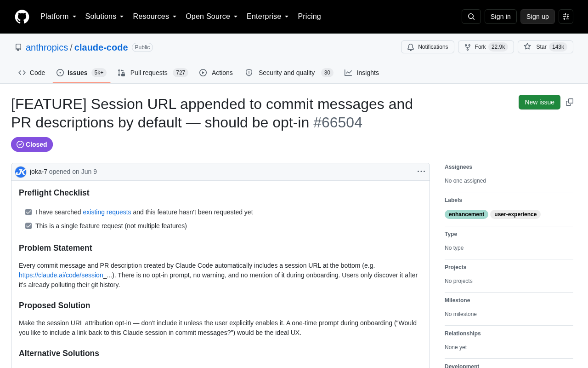
Task: Open the joka-7 author profile link
Action: coord(39,172)
